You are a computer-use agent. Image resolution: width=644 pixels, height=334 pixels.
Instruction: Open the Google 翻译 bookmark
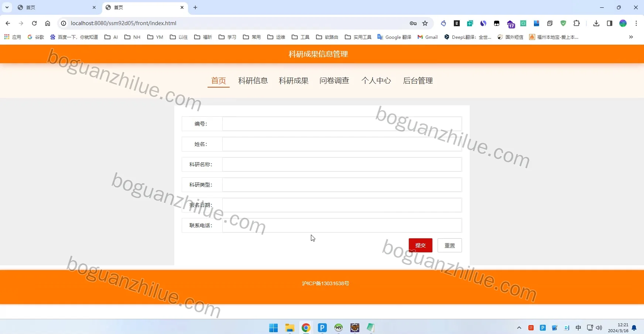(x=394, y=37)
